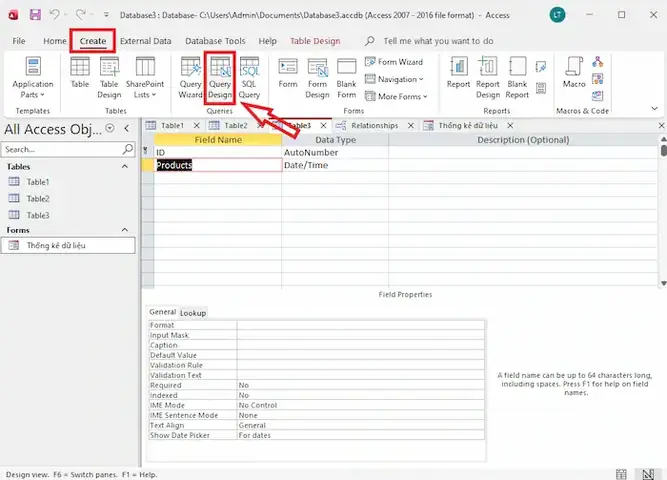This screenshot has width=667, height=480.
Task: Create a new Form
Action: pyautogui.click(x=288, y=72)
